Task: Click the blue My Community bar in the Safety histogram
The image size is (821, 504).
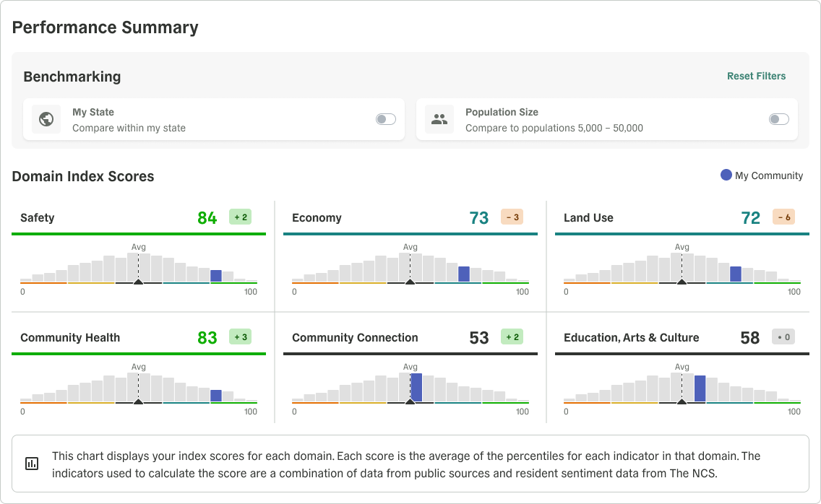Action: pyautogui.click(x=216, y=274)
